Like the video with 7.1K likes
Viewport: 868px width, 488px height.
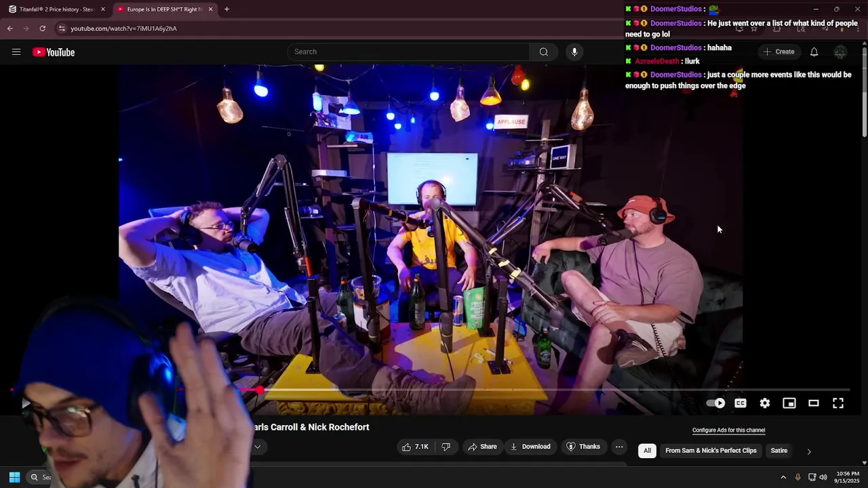point(415,447)
